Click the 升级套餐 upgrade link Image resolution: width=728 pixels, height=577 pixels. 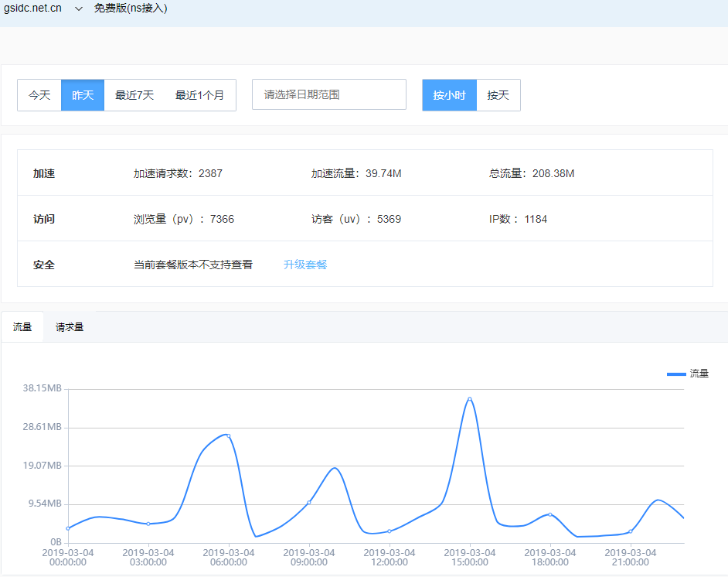[305, 265]
